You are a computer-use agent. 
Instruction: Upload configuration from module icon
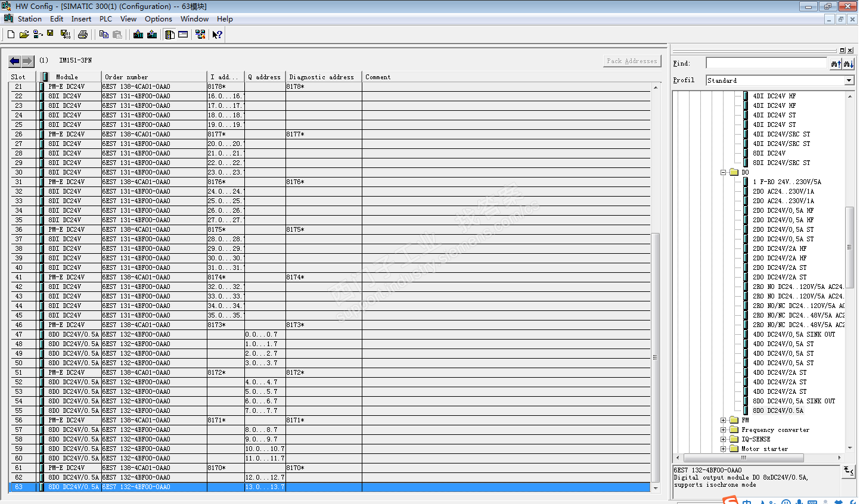pyautogui.click(x=152, y=35)
